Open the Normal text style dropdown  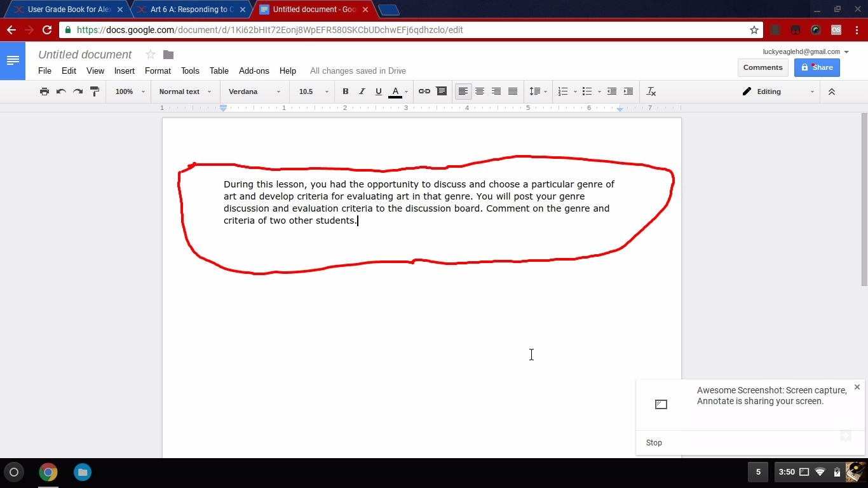pyautogui.click(x=184, y=91)
